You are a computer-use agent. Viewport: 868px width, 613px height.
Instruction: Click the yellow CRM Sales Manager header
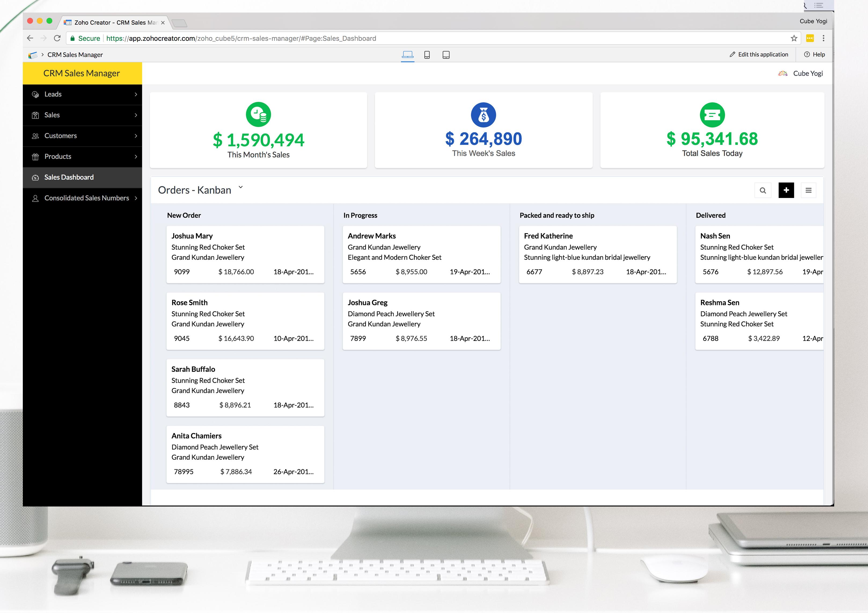82,73
